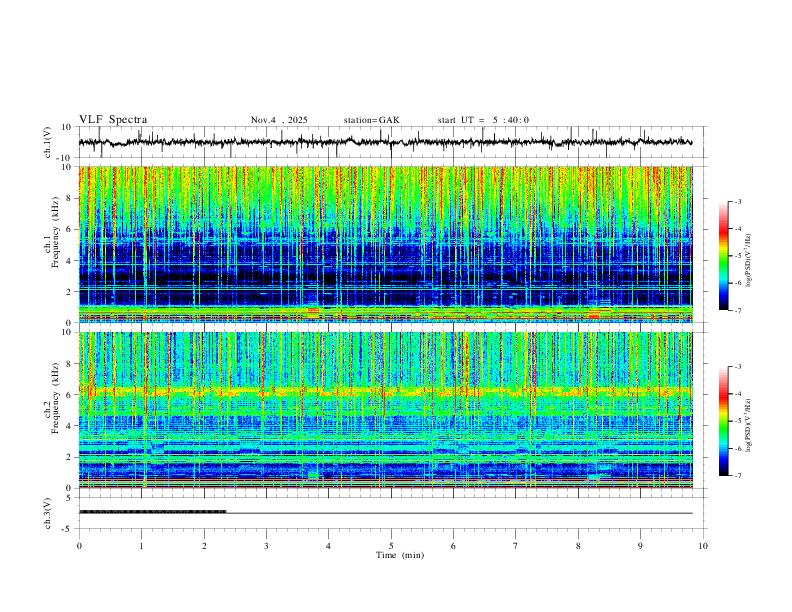Viewport: 792px width, 612px height.
Task: Click the ch.1 voltage waveform trace
Action: click(x=385, y=142)
